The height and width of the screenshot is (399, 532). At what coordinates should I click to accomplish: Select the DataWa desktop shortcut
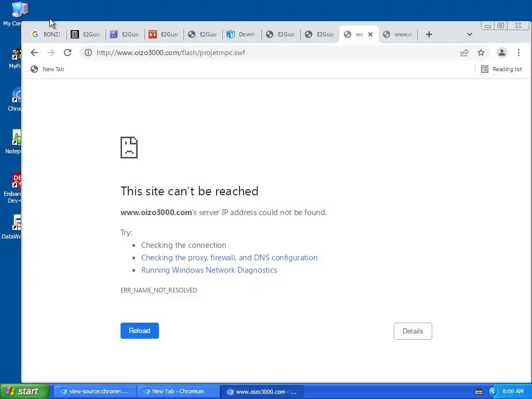(x=11, y=227)
